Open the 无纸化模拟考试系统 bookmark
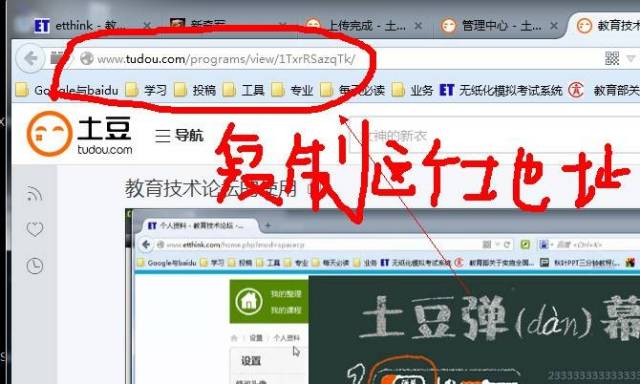This screenshot has height=384, width=640. tap(501, 90)
